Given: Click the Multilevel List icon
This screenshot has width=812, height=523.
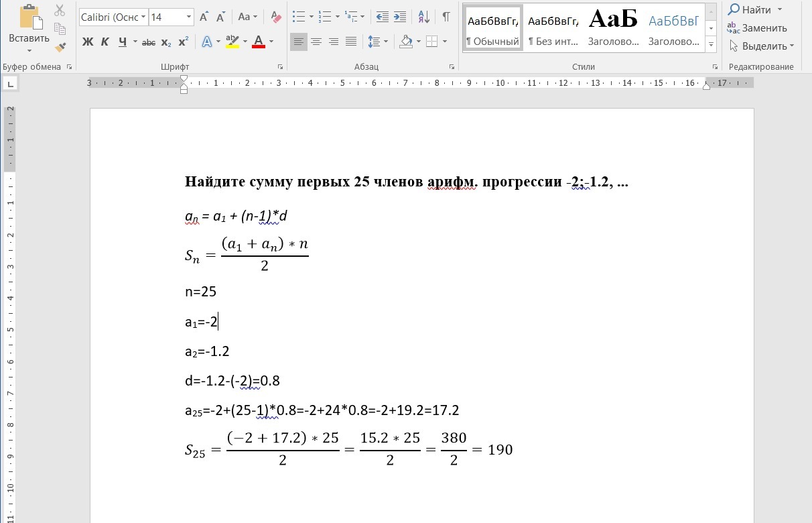Looking at the screenshot, I should click(x=350, y=17).
